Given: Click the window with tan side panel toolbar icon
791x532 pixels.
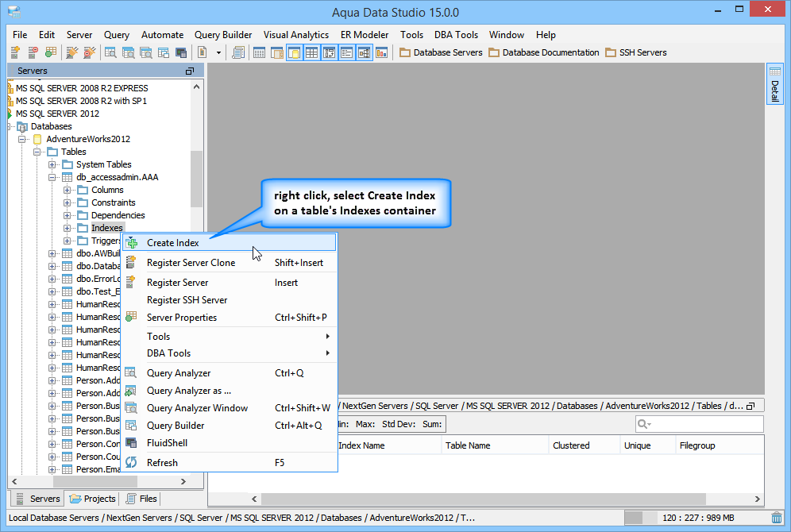Looking at the screenshot, I should click(277, 52).
